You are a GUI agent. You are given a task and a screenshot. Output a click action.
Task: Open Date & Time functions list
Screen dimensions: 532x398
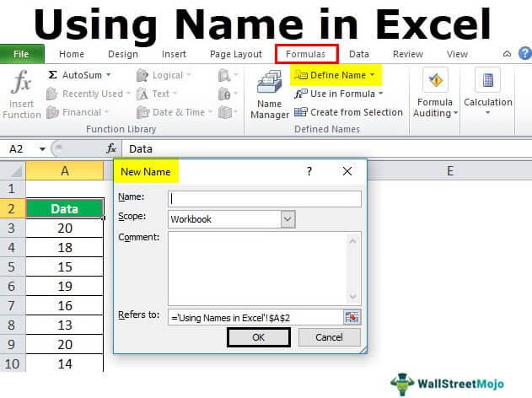click(x=174, y=112)
